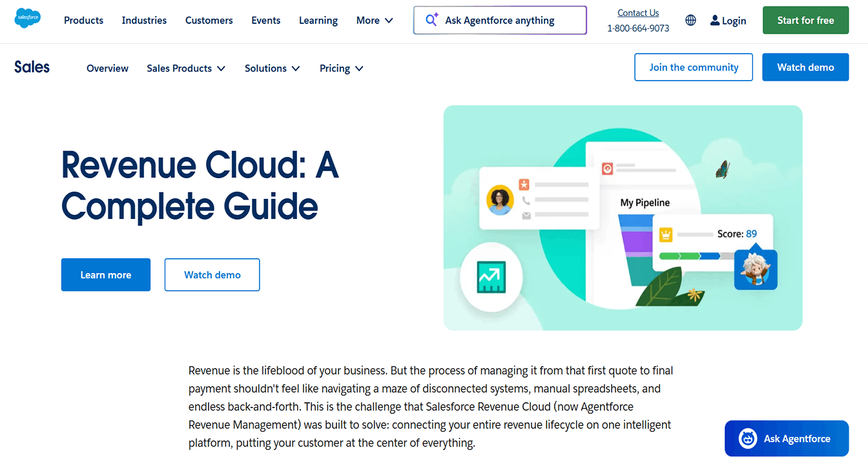Open the Customers navigation item
868x470 pixels.
[x=209, y=20]
